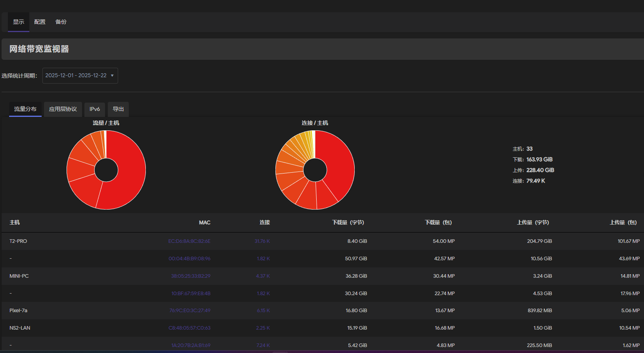The width and height of the screenshot is (644, 353).
Task: Open MAC link EC:D6:8A:8C:82:6E for T2-PRO
Action: [x=189, y=241]
